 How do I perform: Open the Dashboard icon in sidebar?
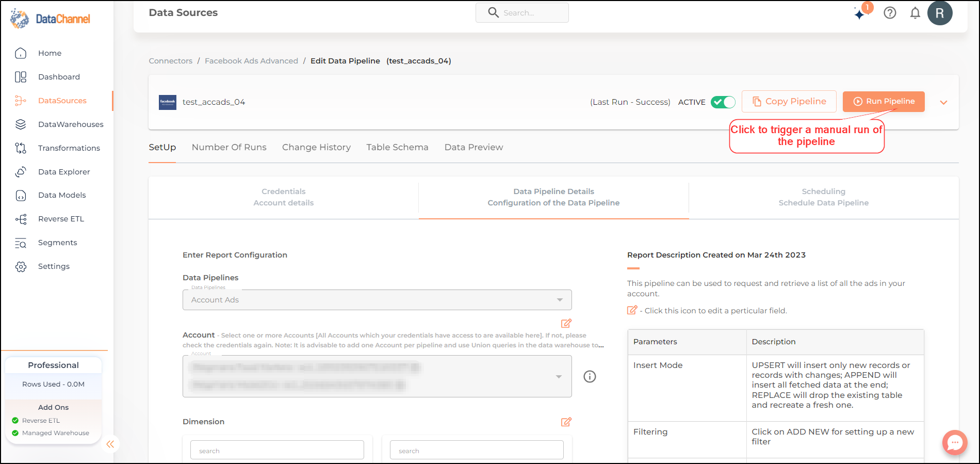click(x=21, y=77)
